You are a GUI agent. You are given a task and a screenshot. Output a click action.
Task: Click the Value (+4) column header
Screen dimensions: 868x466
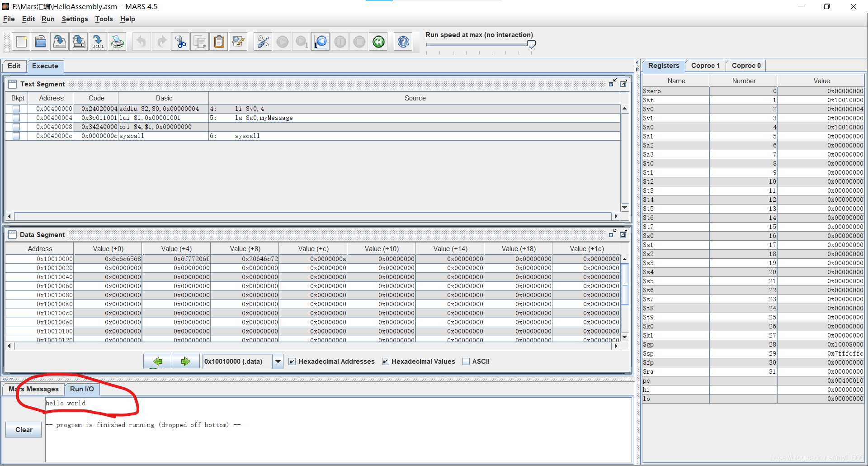tap(176, 249)
